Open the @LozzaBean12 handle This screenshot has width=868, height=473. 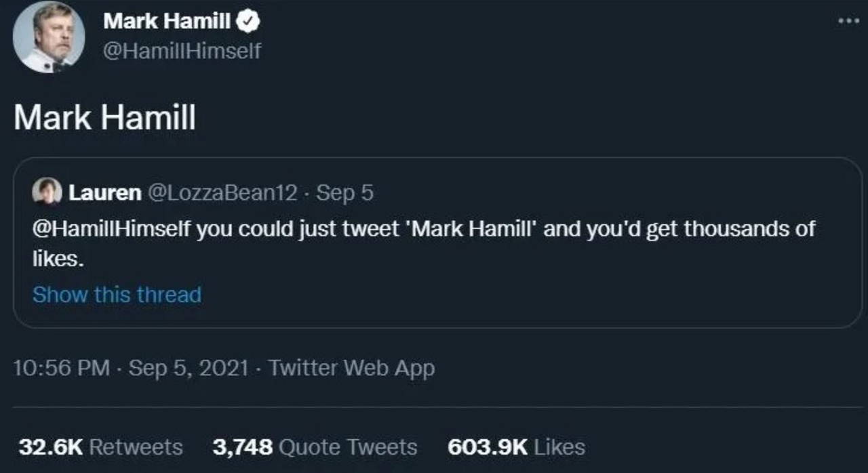click(x=222, y=193)
